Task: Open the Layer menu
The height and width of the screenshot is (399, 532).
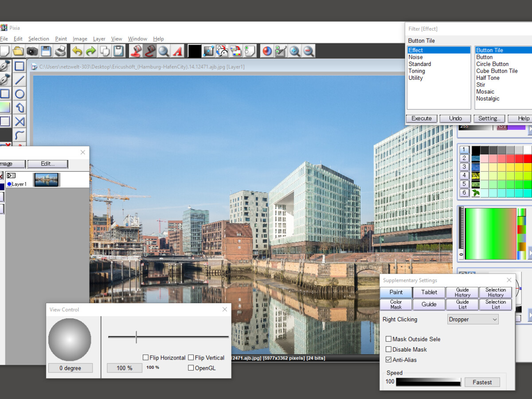Action: click(x=99, y=39)
